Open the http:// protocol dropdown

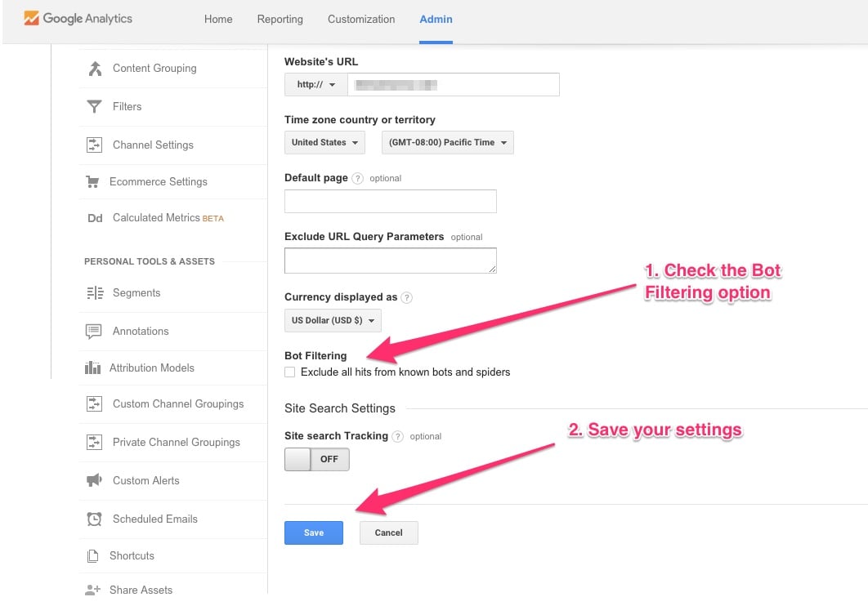[x=316, y=85]
